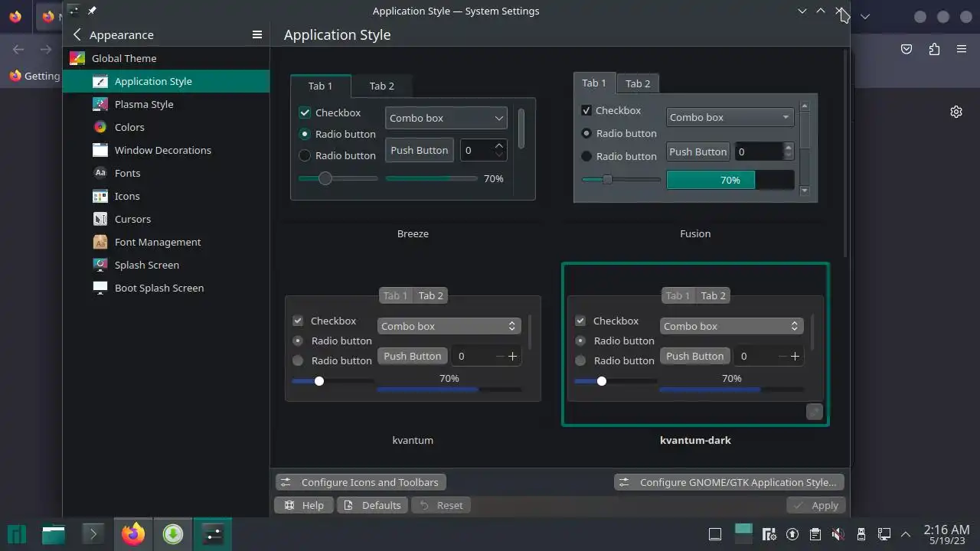Go back from Appearance using the arrow
This screenshot has width=980, height=551.
click(77, 34)
